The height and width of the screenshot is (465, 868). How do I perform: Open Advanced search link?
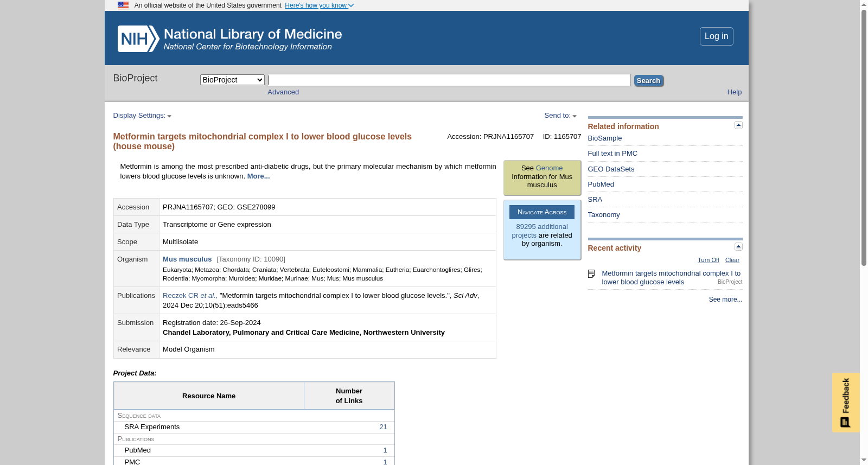(283, 92)
